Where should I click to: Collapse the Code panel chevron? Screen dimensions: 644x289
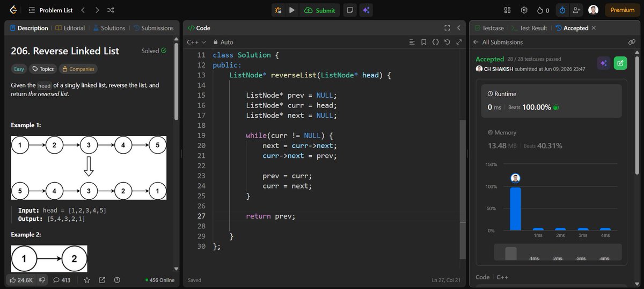tap(459, 28)
